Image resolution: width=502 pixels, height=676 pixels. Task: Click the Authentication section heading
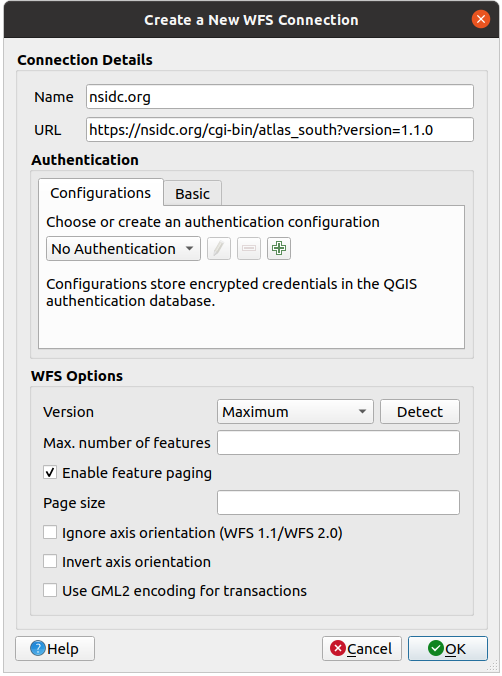point(85,160)
